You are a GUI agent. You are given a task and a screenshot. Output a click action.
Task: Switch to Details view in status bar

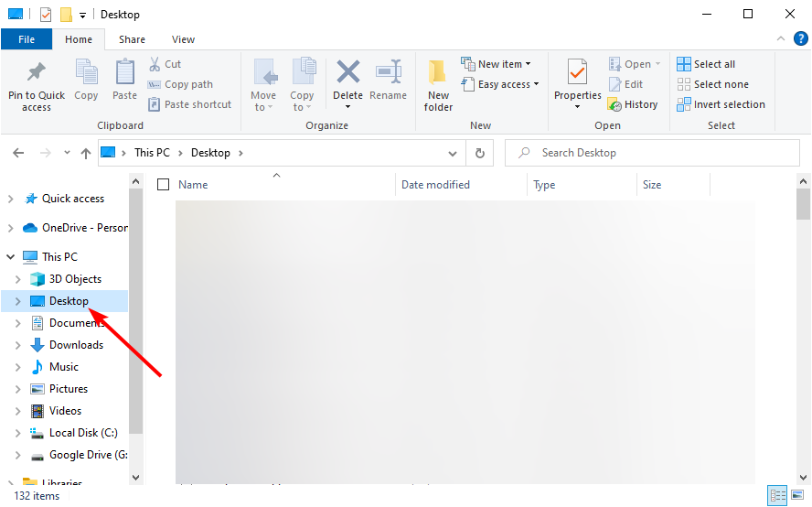tap(777, 496)
